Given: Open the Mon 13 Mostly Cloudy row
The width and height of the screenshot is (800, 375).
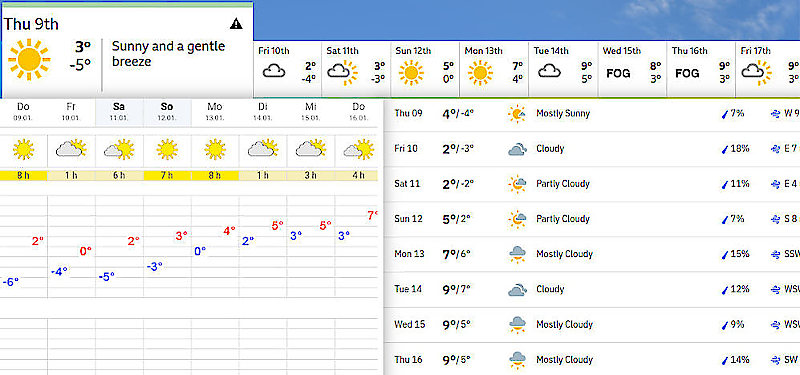Looking at the screenshot, I should pyautogui.click(x=592, y=254).
